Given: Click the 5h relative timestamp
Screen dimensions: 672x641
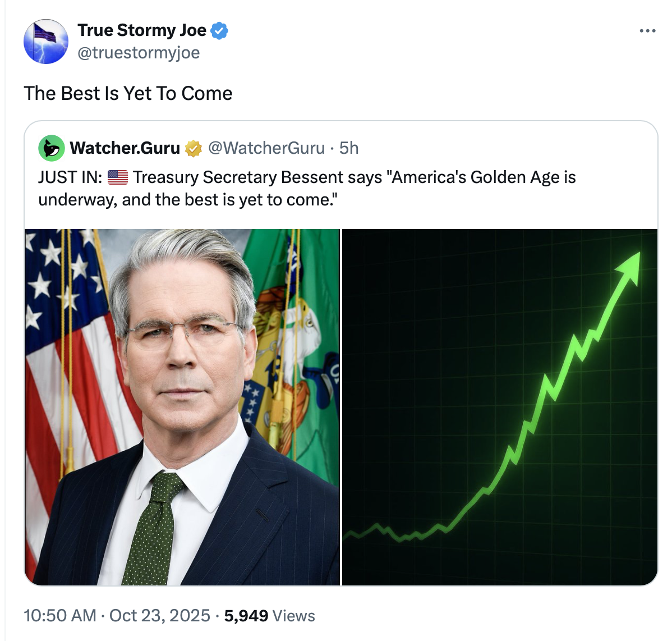Looking at the screenshot, I should 349,148.
